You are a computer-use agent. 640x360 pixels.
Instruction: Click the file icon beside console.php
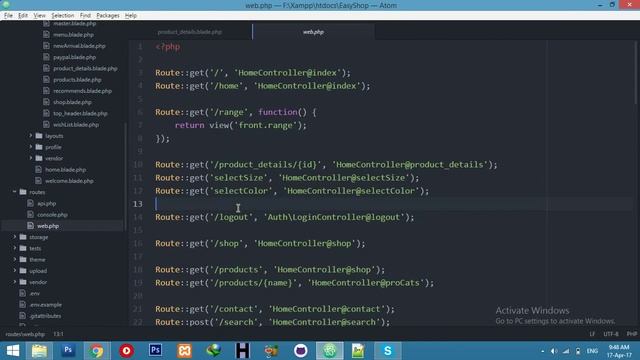(x=31, y=214)
